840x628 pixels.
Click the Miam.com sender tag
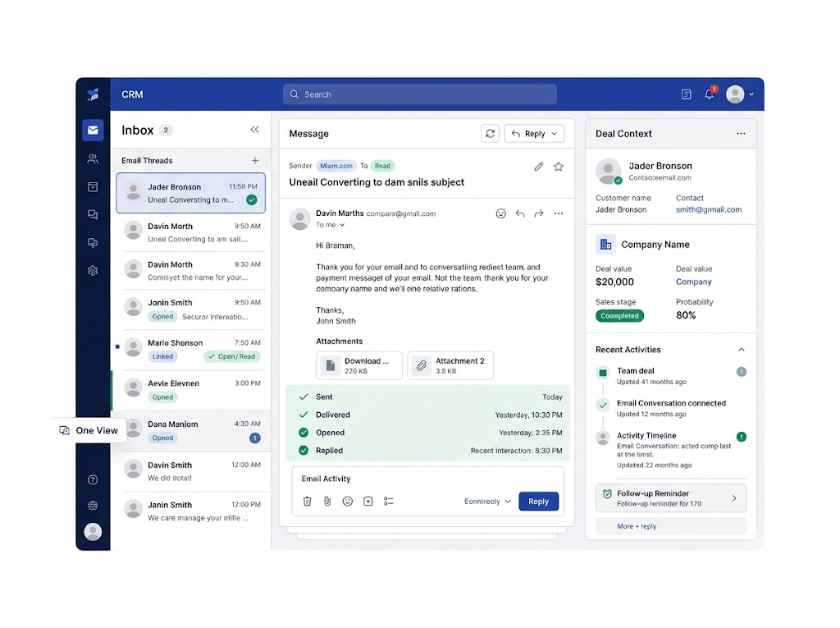tap(336, 166)
